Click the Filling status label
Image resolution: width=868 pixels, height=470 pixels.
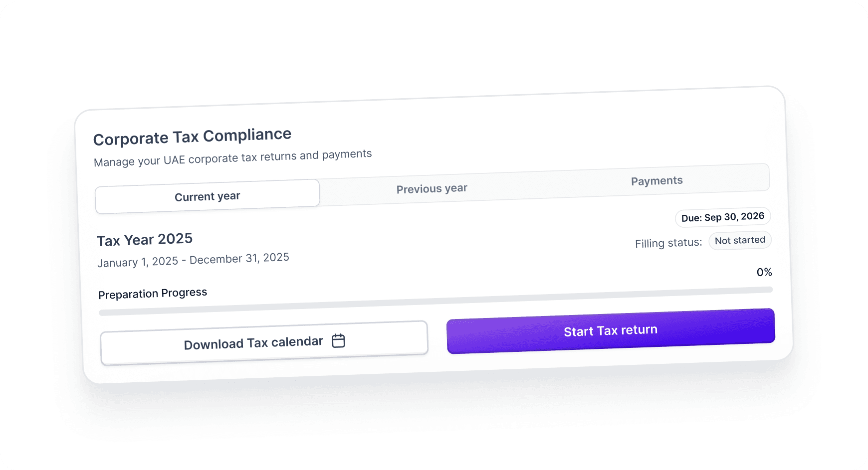coord(668,243)
